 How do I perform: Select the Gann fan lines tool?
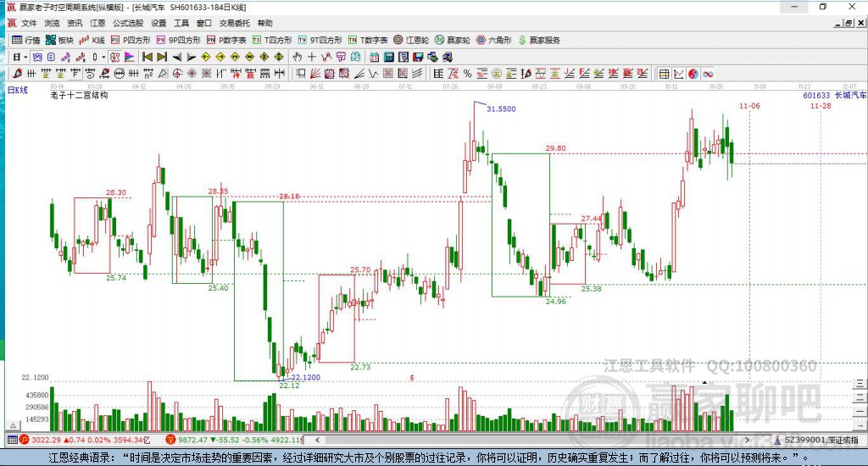click(315, 74)
